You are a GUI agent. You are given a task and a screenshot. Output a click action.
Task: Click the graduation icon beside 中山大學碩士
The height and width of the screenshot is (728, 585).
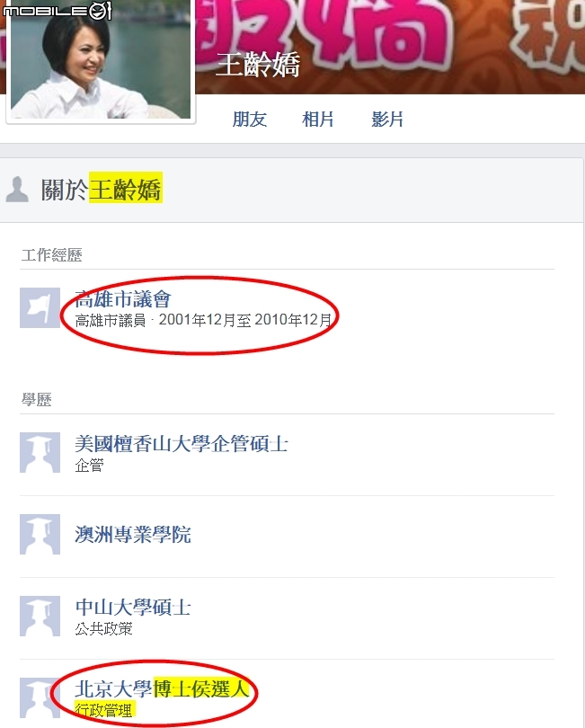point(40,616)
